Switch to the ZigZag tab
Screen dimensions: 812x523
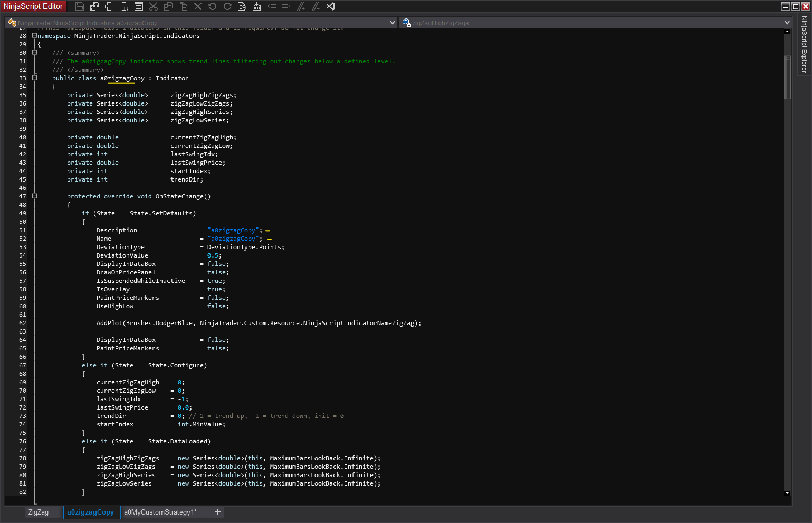tap(39, 512)
